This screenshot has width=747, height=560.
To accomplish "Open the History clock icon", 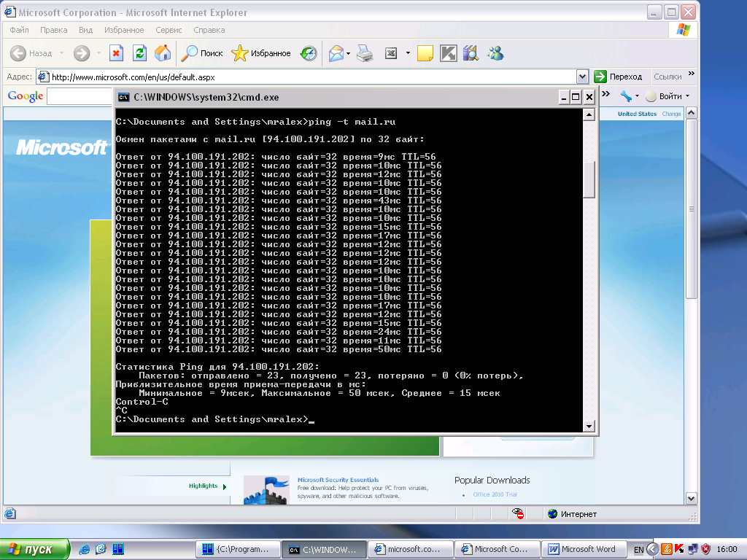I will tap(309, 53).
